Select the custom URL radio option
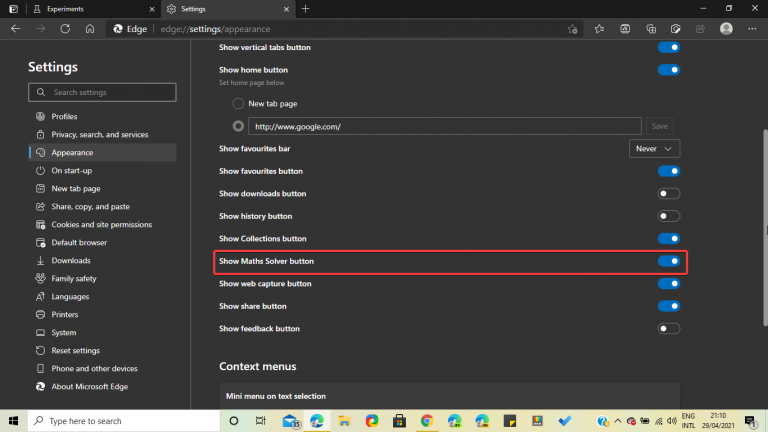This screenshot has width=768, height=432. point(238,126)
